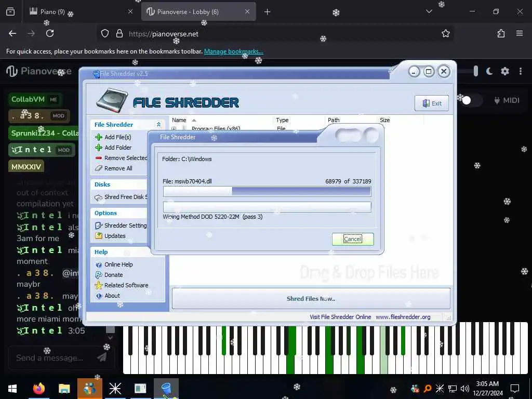Click the Firefox bookmark star icon
Viewport: 532px width, 399px height.
tap(445, 33)
